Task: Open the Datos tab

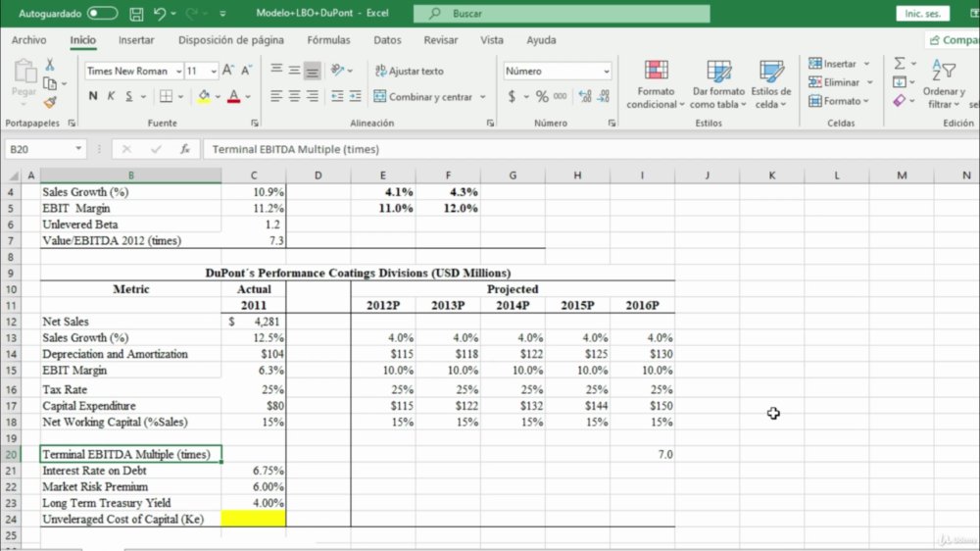Action: [387, 40]
